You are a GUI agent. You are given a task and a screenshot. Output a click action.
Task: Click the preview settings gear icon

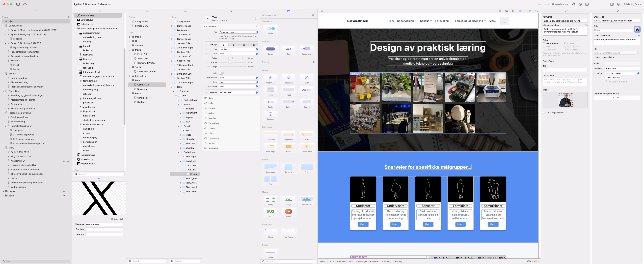click(x=322, y=11)
